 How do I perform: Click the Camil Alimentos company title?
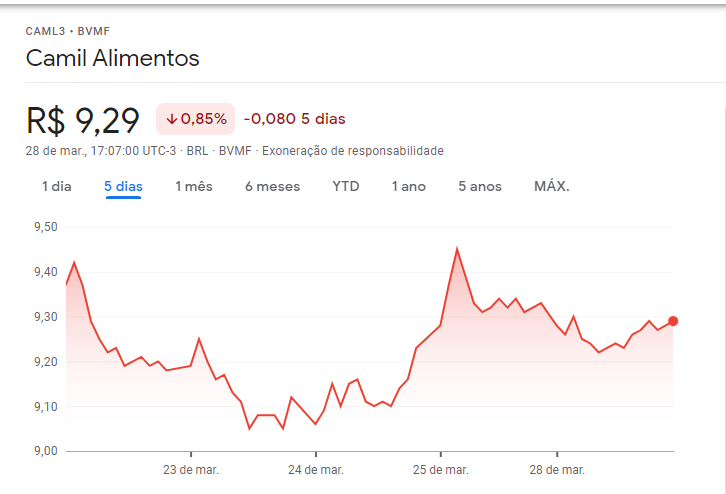pyautogui.click(x=113, y=58)
